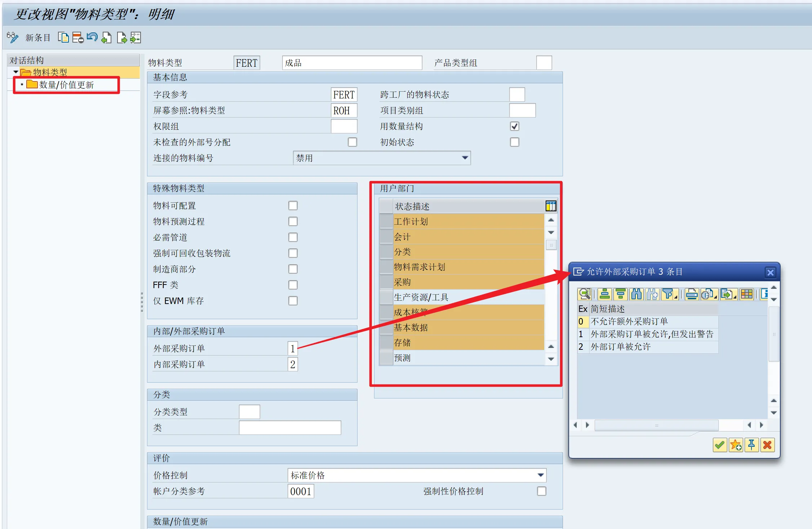Uncheck the 用数量结构 checkbox
Image resolution: width=812 pixels, height=529 pixels.
(x=514, y=126)
